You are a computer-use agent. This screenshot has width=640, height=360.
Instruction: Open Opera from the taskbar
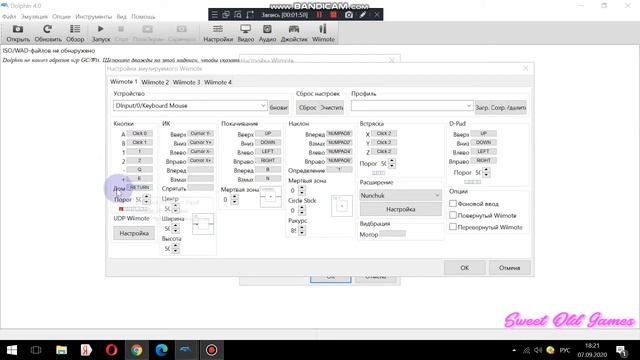pos(111,350)
